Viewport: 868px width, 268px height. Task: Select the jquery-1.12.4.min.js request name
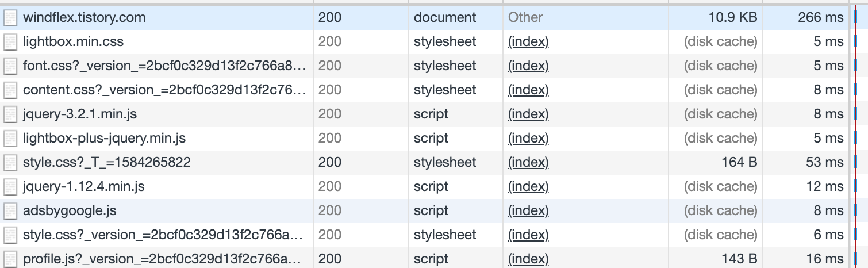coord(83,187)
